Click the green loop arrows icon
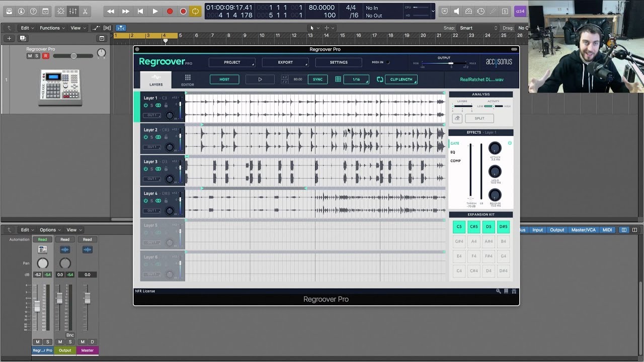The image size is (644, 362). coord(379,79)
